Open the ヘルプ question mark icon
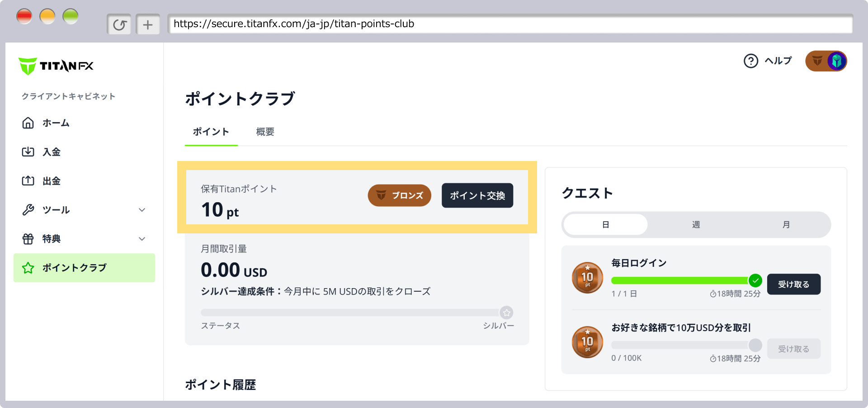This screenshot has height=408, width=868. 750,61
